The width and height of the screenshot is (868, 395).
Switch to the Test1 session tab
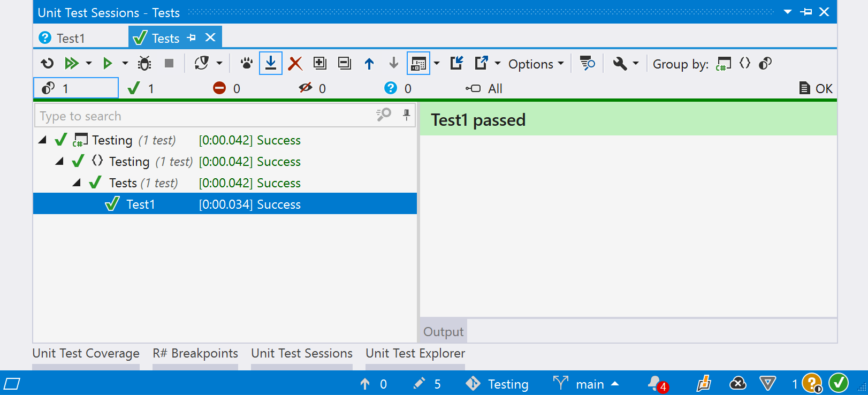(70, 39)
